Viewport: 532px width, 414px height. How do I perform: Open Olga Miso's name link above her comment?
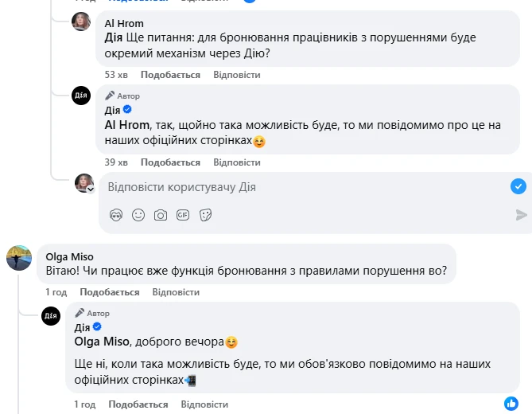pyautogui.click(x=69, y=256)
